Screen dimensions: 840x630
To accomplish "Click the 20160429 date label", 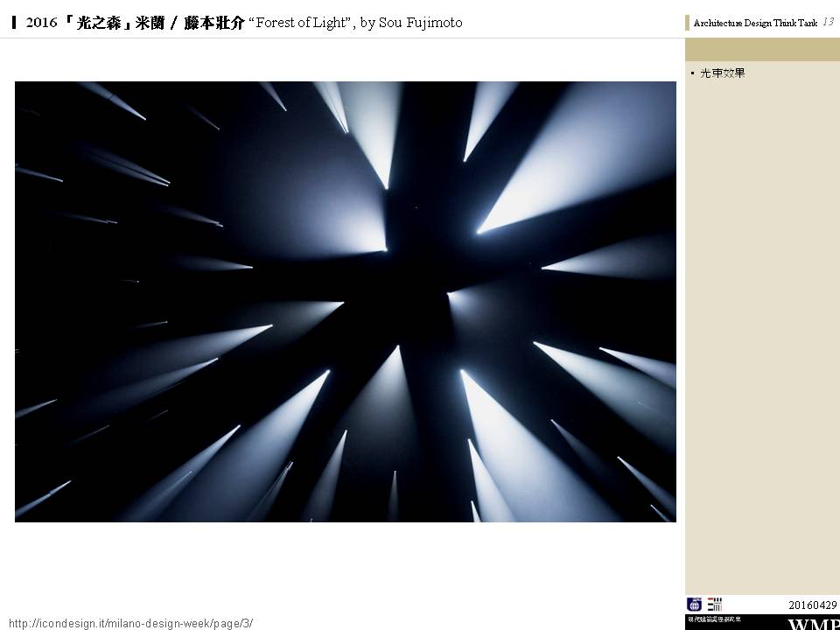I will click(812, 605).
